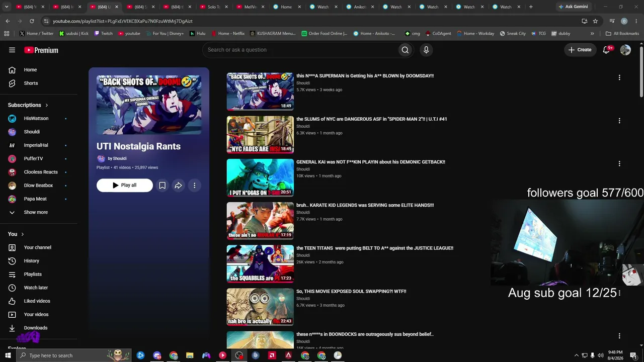Bookmark this page with the star icon

click(595, 21)
